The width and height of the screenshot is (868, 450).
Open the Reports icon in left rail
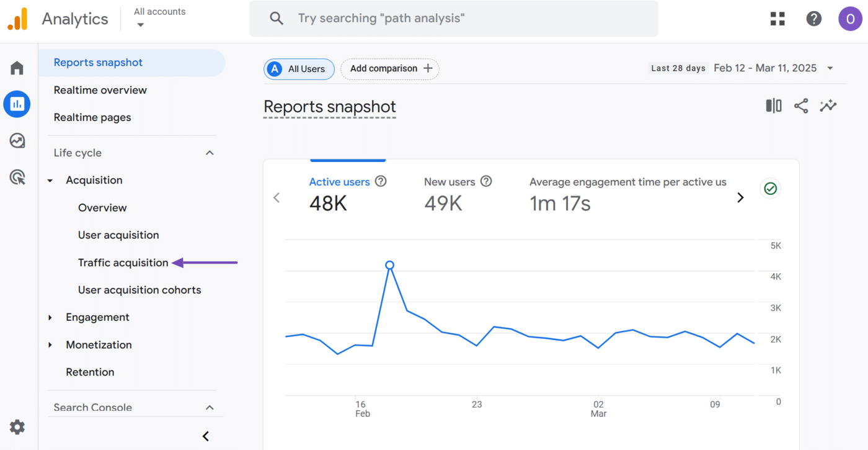coord(17,104)
